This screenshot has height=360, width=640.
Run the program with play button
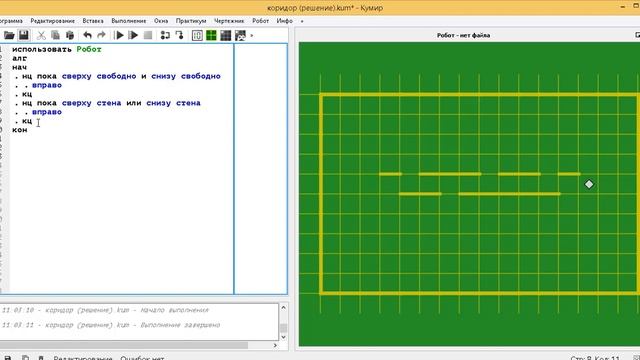119,36
